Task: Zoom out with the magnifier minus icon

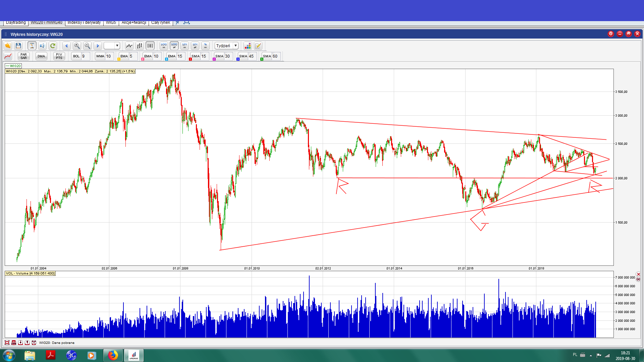Action: tap(87, 46)
